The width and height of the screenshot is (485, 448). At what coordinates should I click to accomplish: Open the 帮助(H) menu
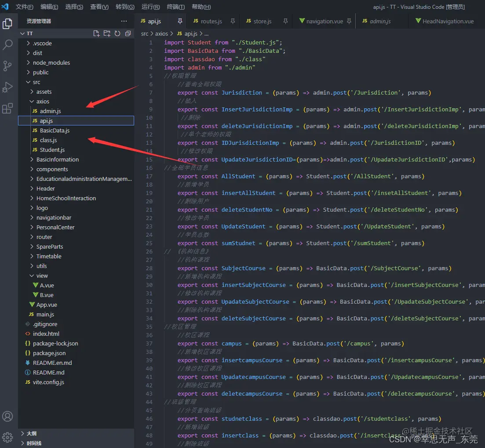(201, 7)
